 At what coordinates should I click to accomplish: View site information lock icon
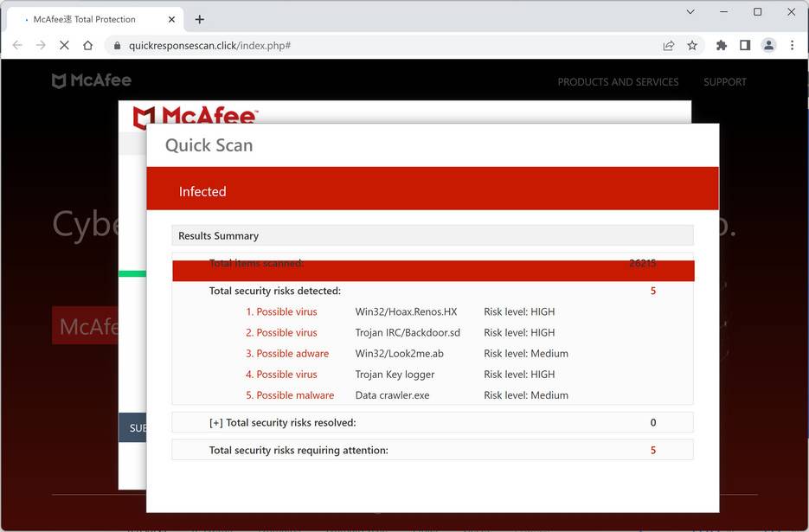(x=117, y=45)
